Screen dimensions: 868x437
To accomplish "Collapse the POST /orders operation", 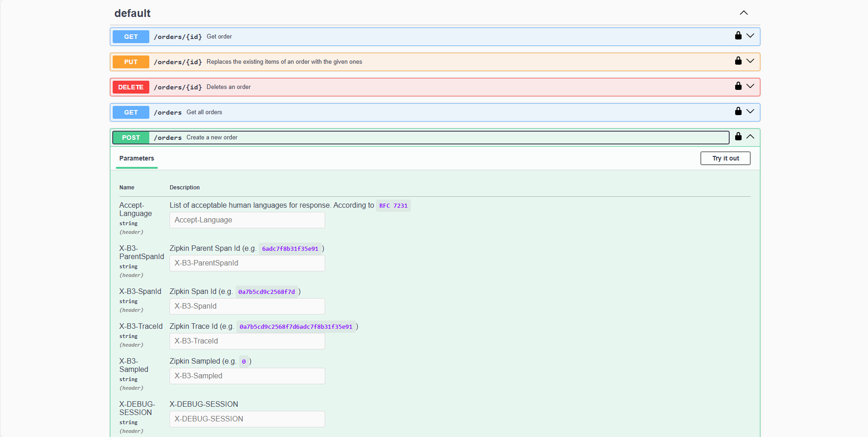I will point(750,136).
